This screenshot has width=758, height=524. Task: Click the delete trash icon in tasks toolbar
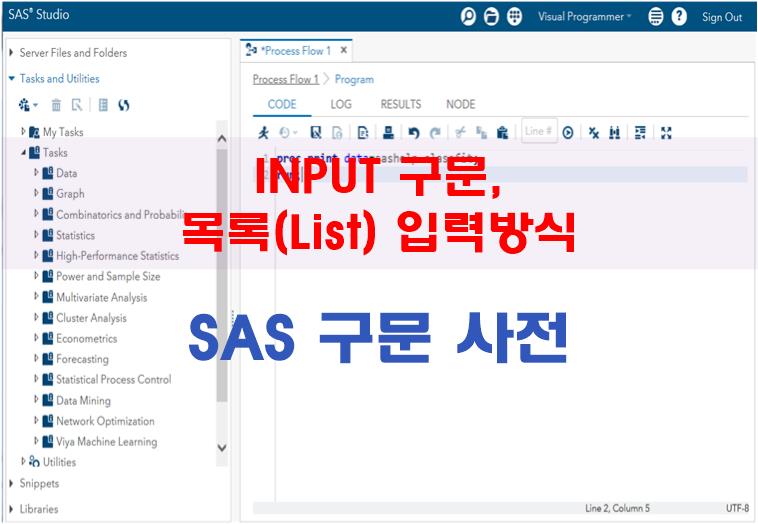(x=56, y=105)
